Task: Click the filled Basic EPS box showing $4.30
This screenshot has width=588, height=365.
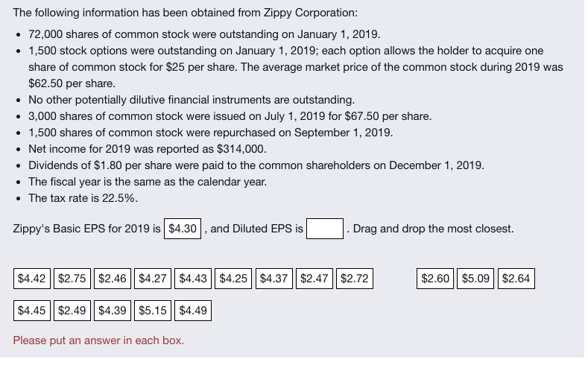Action: coord(183,229)
